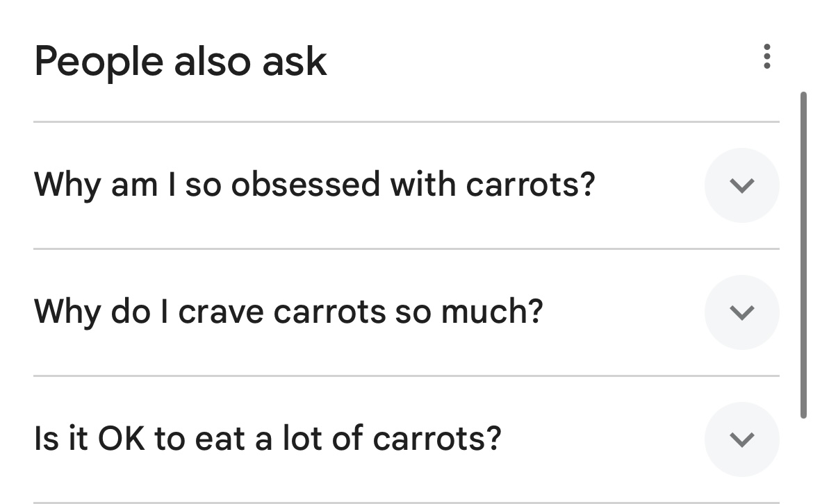This screenshot has width=813, height=504.
Task: Click the "People also ask" heading
Action: click(180, 61)
